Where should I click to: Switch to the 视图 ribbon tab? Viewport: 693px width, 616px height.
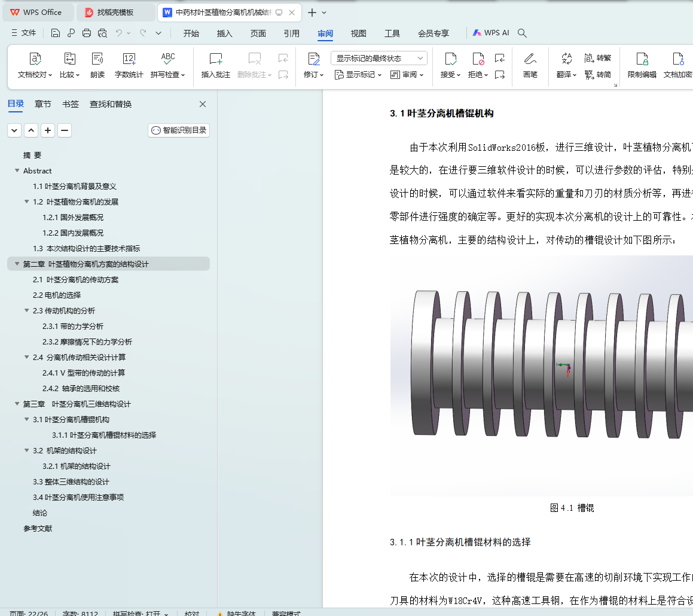tap(358, 33)
